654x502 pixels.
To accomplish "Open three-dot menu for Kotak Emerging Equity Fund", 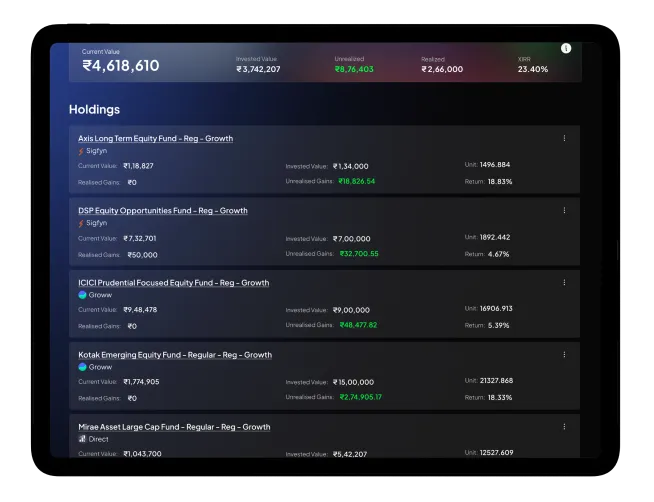I will (x=564, y=354).
